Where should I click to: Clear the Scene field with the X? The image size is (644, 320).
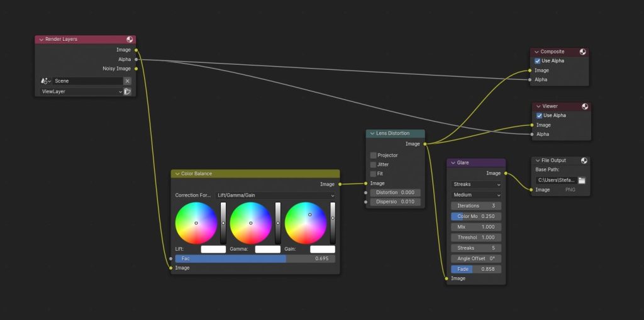[127, 81]
